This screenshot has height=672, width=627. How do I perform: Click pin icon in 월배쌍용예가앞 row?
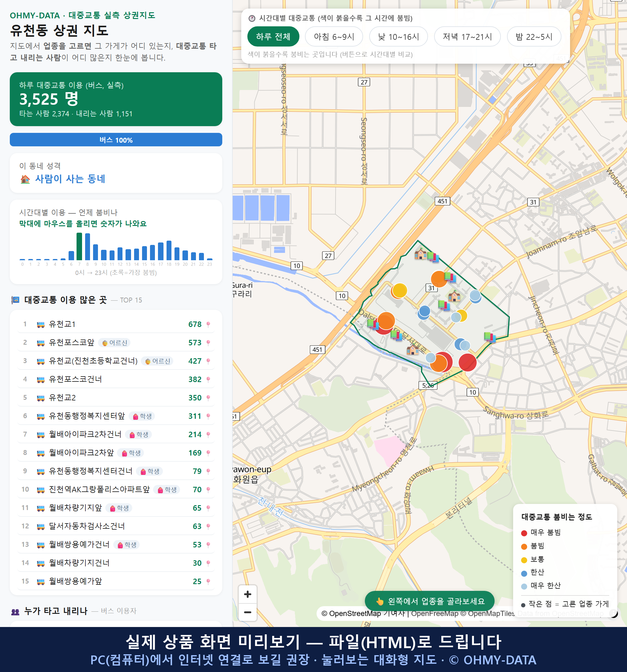[x=208, y=581]
